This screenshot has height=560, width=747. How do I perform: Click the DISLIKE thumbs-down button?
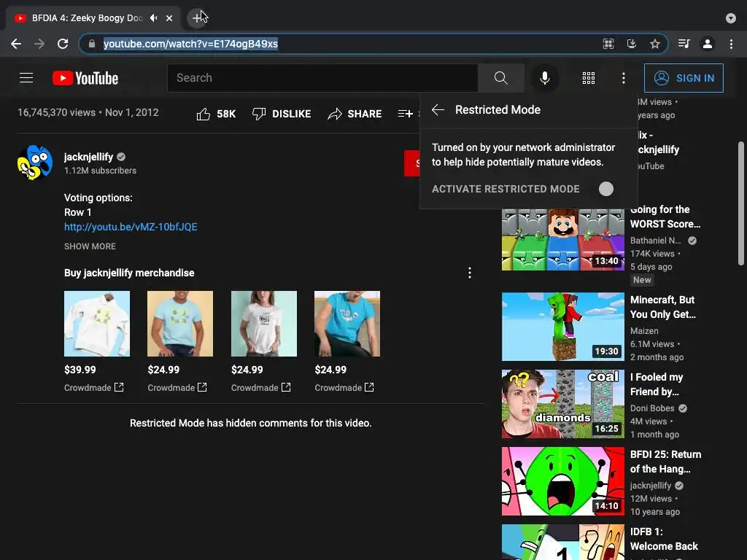[x=282, y=114]
